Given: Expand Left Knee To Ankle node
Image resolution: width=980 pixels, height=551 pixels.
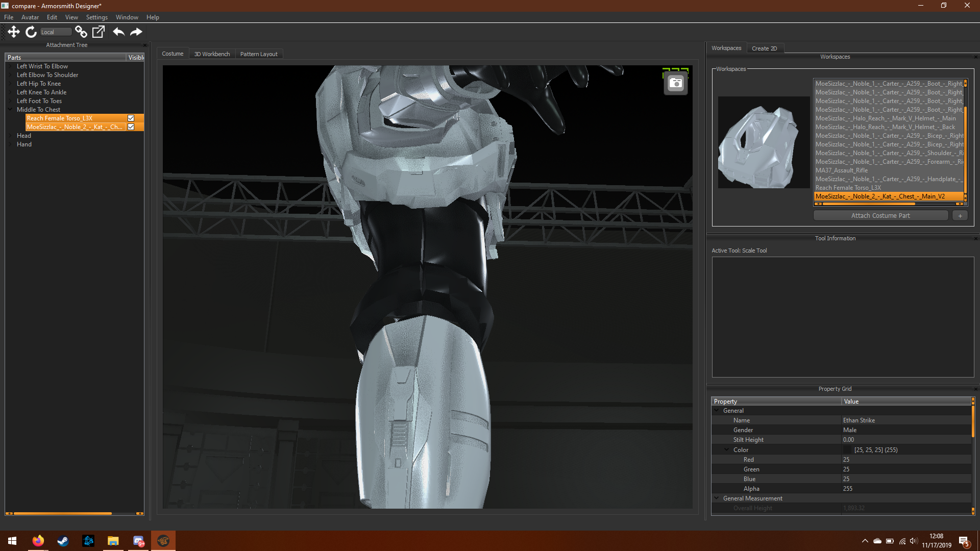Looking at the screenshot, I should pyautogui.click(x=10, y=92).
